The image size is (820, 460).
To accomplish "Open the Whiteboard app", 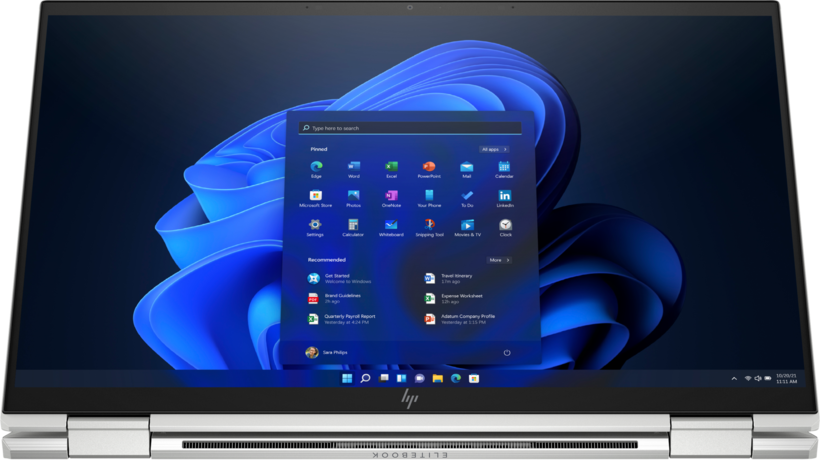I will 391,225.
